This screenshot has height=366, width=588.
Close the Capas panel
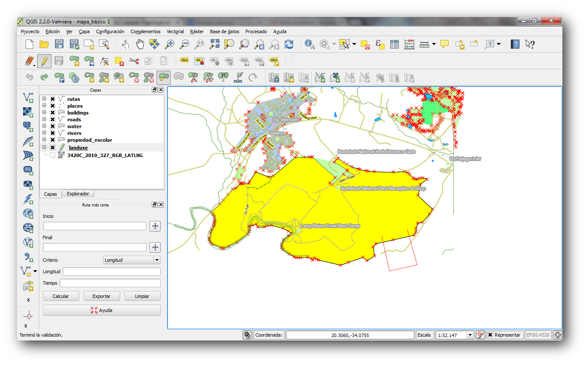[161, 90]
